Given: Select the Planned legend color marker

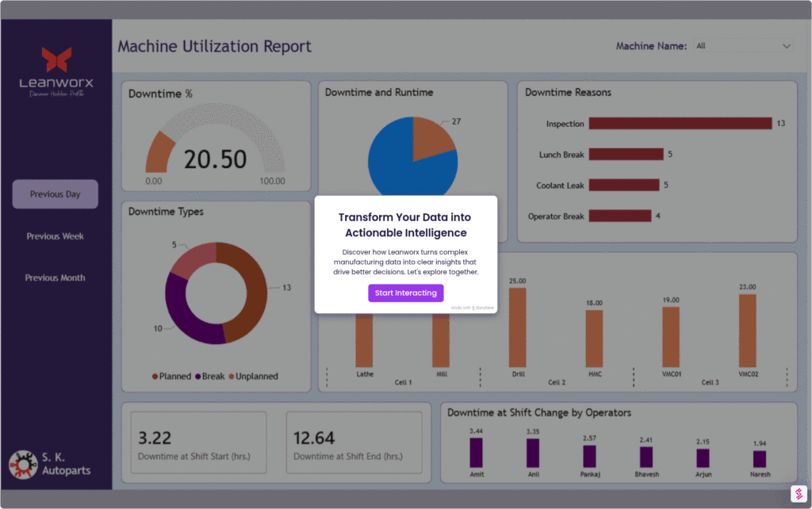Looking at the screenshot, I should [155, 377].
